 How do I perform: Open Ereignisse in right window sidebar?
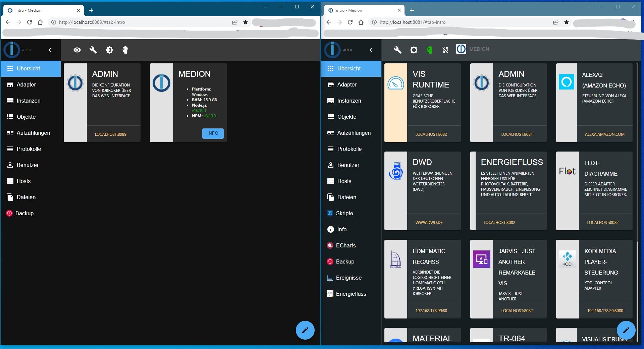coord(351,278)
